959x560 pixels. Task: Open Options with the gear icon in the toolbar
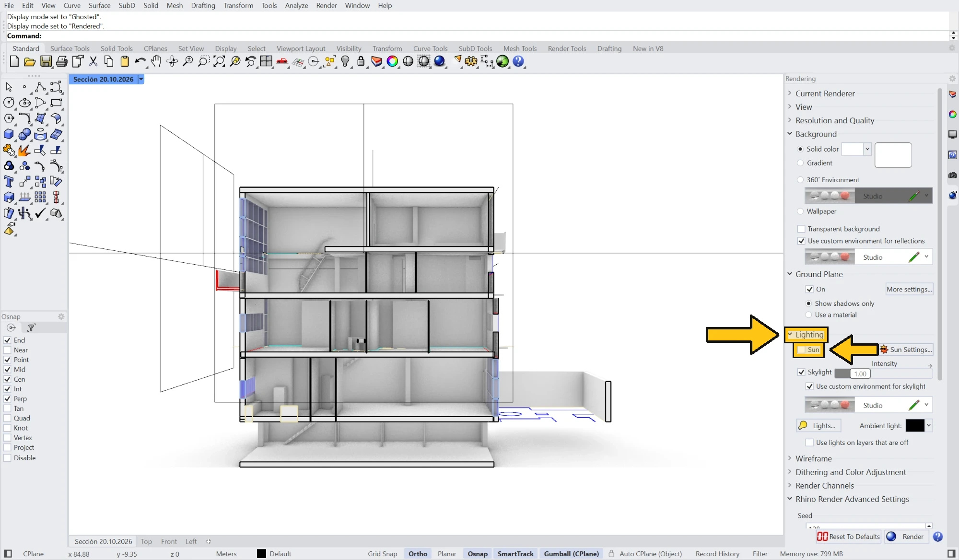pos(471,61)
